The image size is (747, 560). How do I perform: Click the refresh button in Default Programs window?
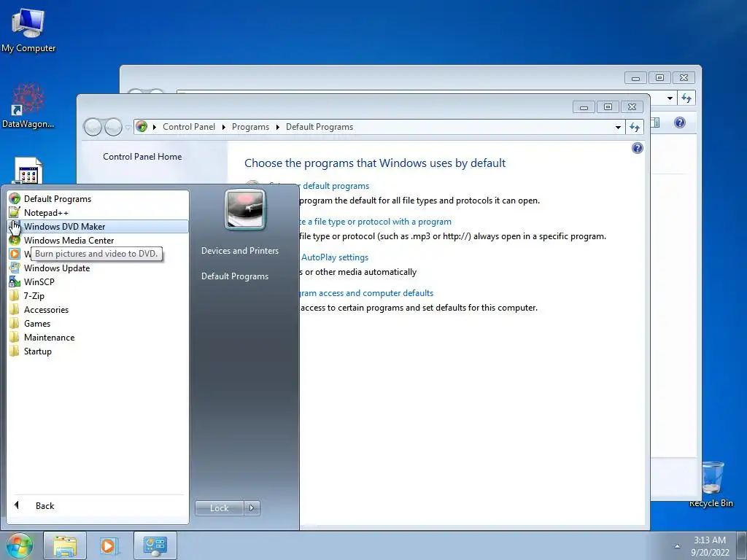pyautogui.click(x=635, y=127)
